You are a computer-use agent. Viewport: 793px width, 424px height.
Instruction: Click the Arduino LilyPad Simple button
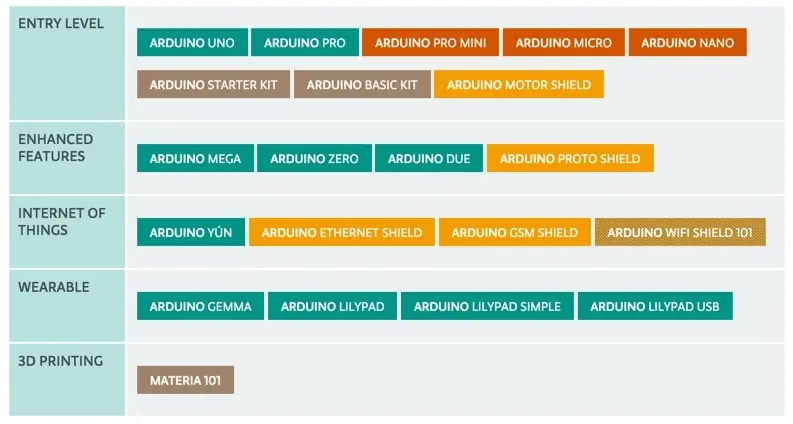point(487,306)
